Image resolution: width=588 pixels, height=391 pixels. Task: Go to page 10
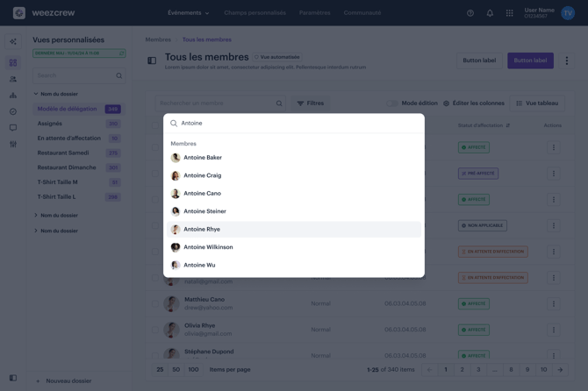(543, 370)
